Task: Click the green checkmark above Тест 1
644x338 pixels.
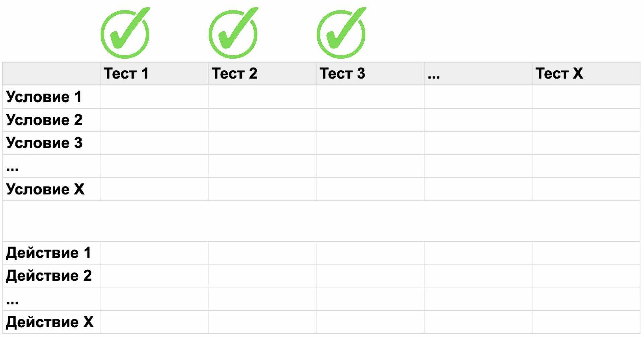Action: click(125, 34)
